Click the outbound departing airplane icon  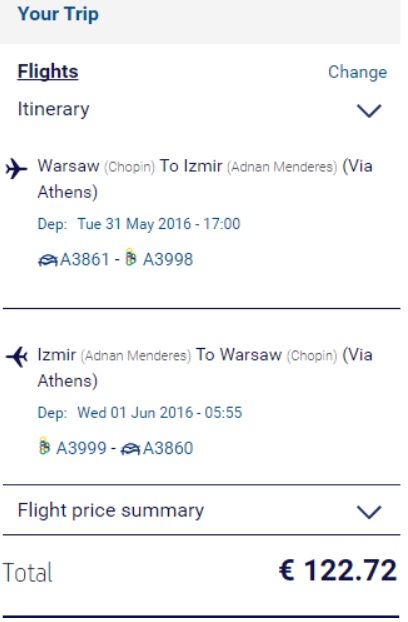pos(16,169)
